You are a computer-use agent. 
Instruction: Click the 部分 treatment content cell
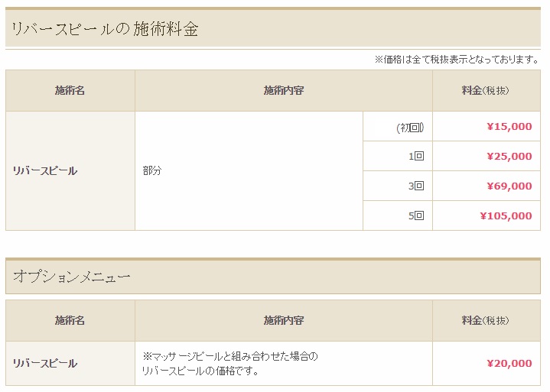click(x=152, y=171)
